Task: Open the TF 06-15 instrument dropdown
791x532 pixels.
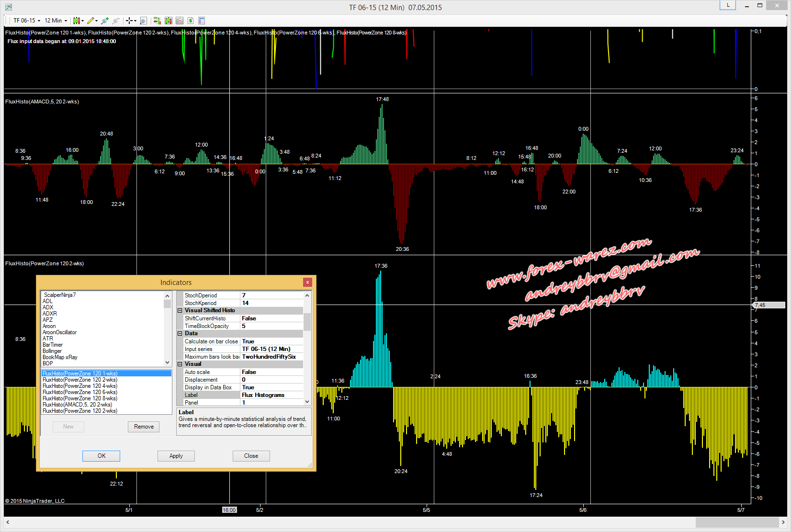Action: (26, 21)
